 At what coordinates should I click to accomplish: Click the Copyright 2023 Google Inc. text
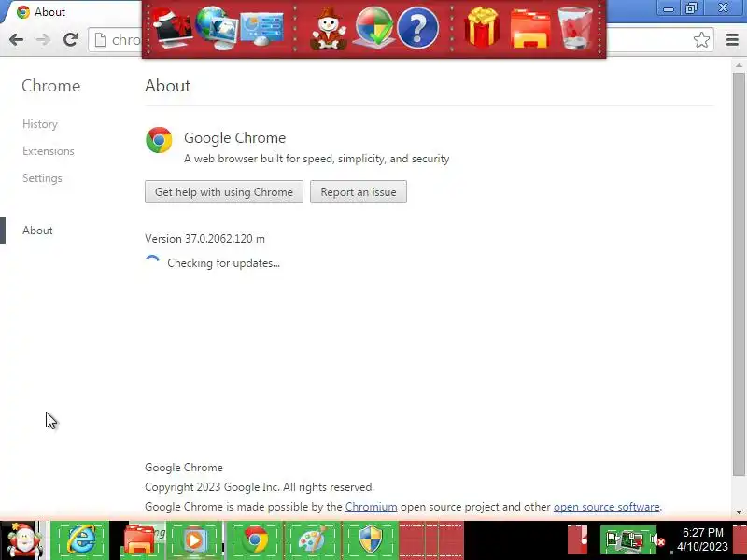(260, 487)
